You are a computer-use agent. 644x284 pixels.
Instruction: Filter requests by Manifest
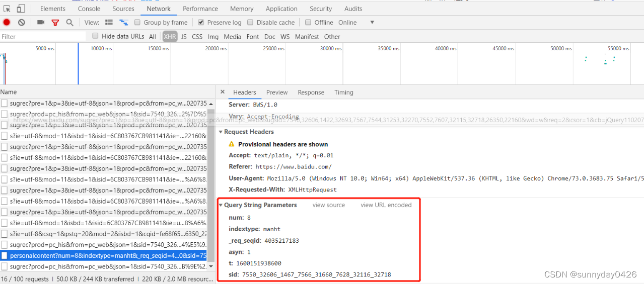307,37
